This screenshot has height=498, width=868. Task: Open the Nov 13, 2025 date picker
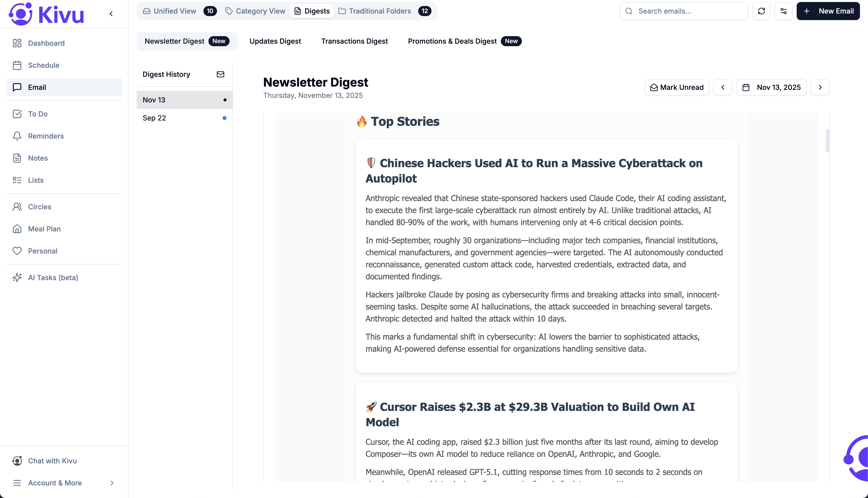[x=771, y=87]
